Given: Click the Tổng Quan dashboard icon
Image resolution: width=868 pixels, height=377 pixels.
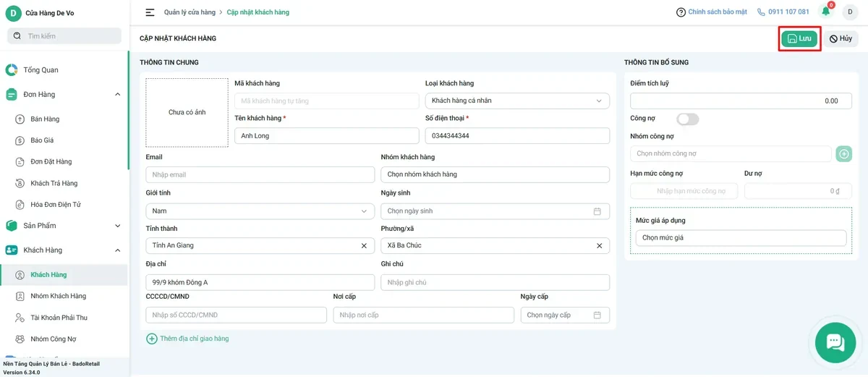Looking at the screenshot, I should coord(12,70).
